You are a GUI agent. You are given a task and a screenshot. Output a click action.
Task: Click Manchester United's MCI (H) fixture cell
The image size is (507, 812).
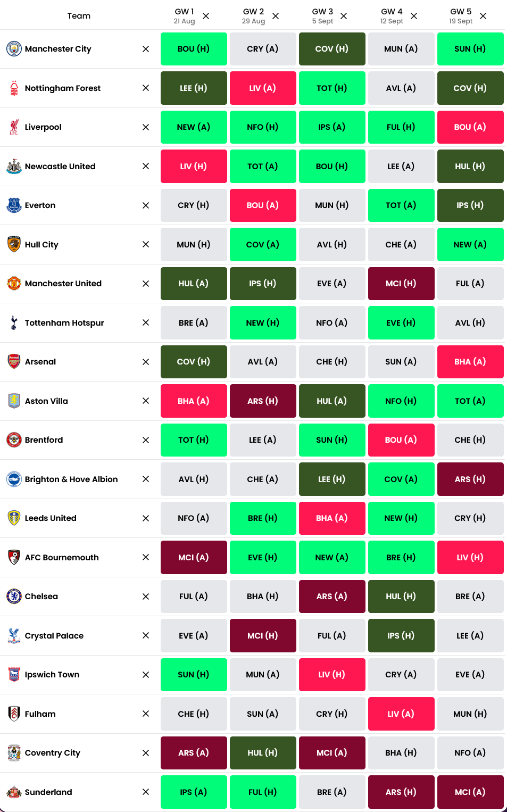point(401,284)
